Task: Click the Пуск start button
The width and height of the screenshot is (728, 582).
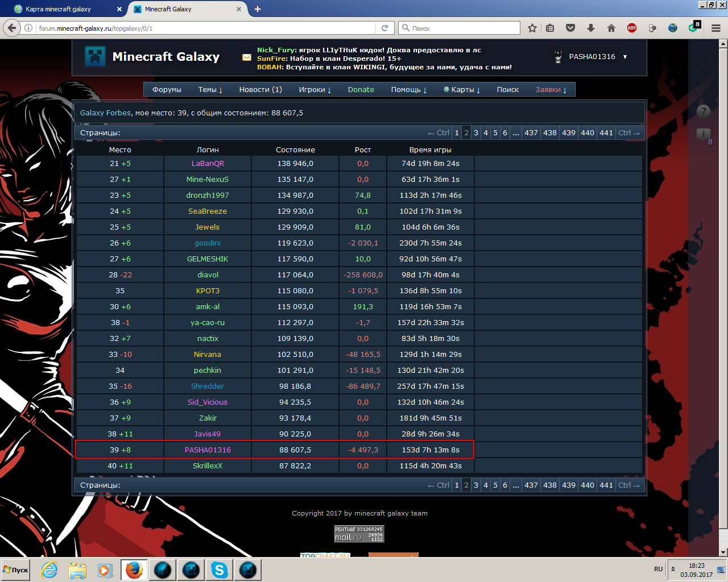Action: 15,569
